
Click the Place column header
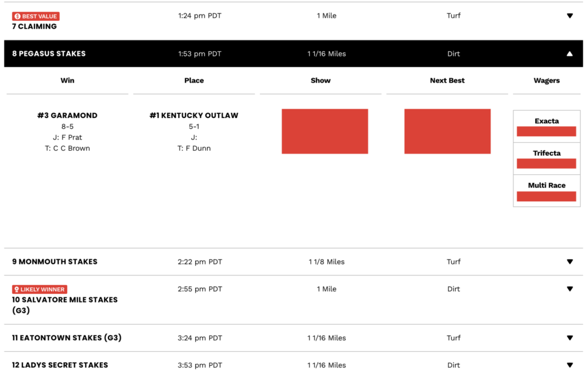click(194, 80)
